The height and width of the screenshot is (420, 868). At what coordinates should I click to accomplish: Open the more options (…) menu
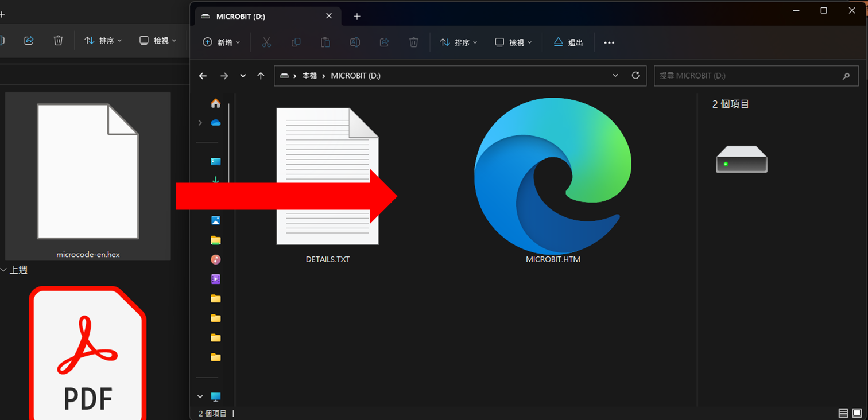(x=609, y=42)
